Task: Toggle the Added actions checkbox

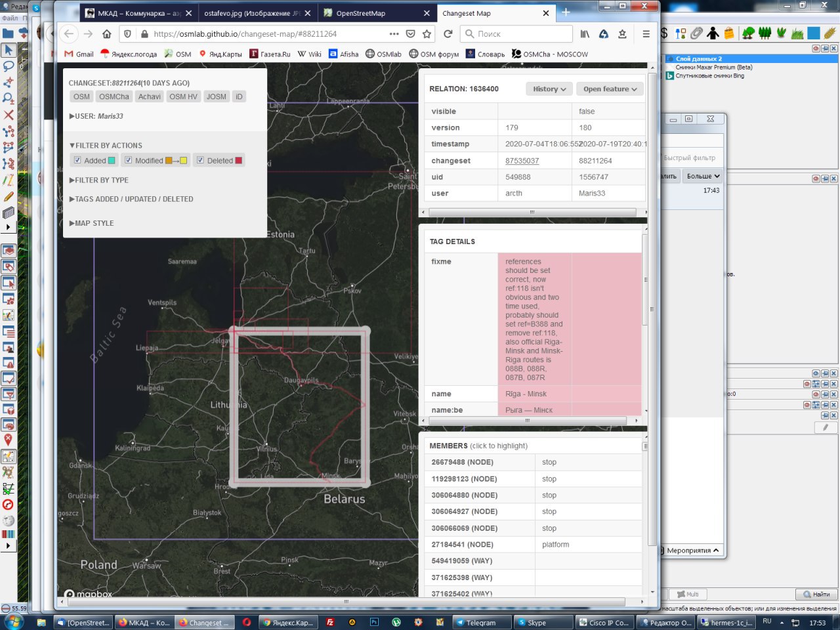Action: click(77, 160)
